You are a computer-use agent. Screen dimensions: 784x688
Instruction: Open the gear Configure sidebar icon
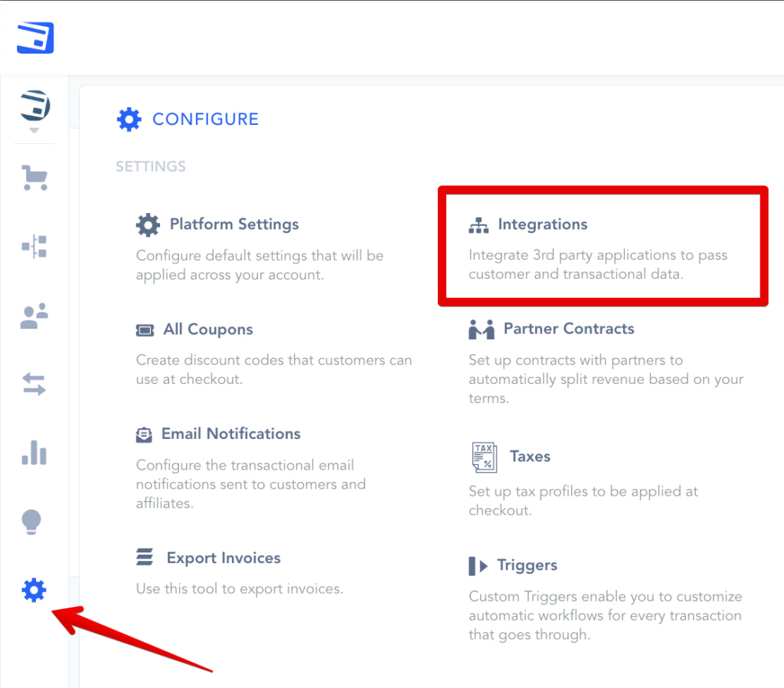(34, 590)
